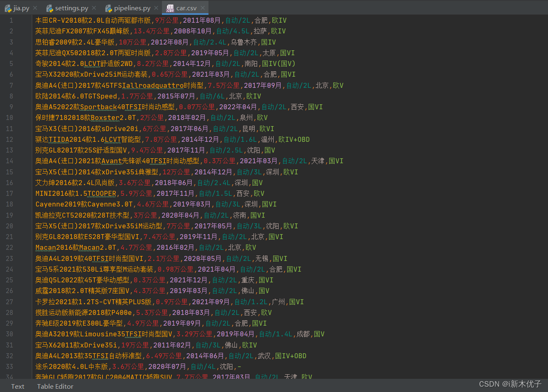The height and width of the screenshot is (392, 548).
Task: Click text '别克GL82017款25S舒适型国V'
Action: [81, 150]
